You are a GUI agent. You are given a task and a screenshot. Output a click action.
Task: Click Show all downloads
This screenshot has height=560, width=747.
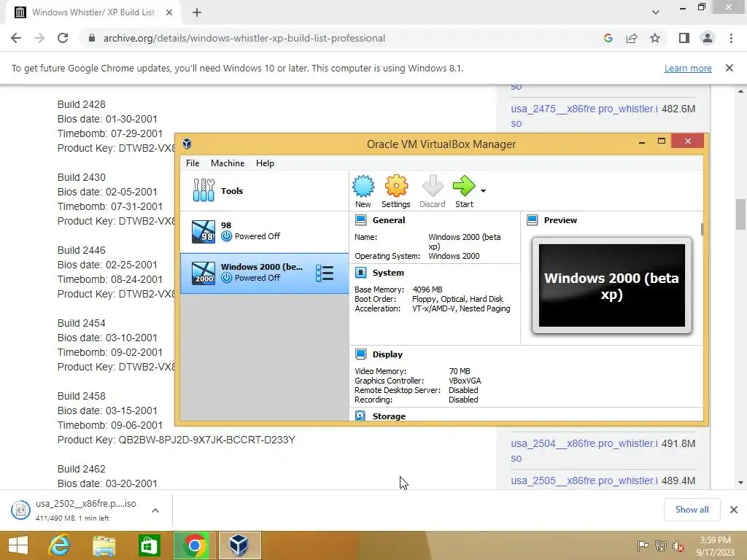[x=692, y=510]
